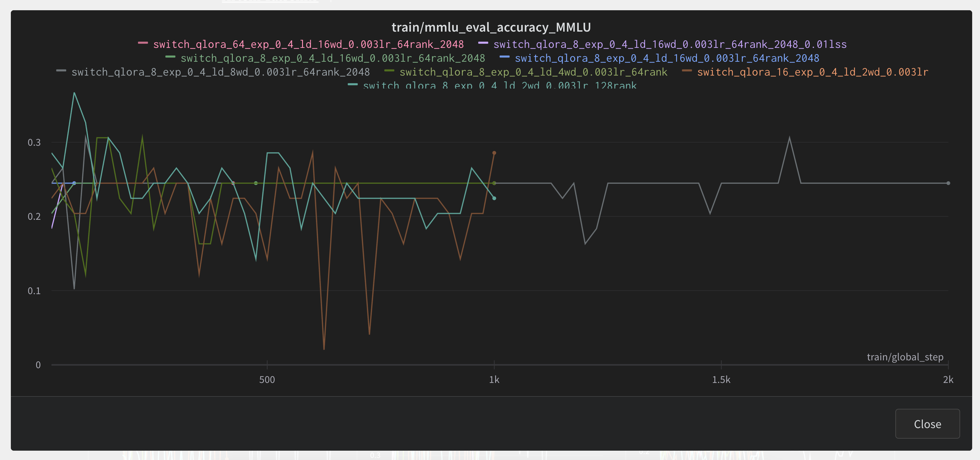Click the orange switch_qlora_16_exp legend entry
980x460 pixels.
coord(812,72)
